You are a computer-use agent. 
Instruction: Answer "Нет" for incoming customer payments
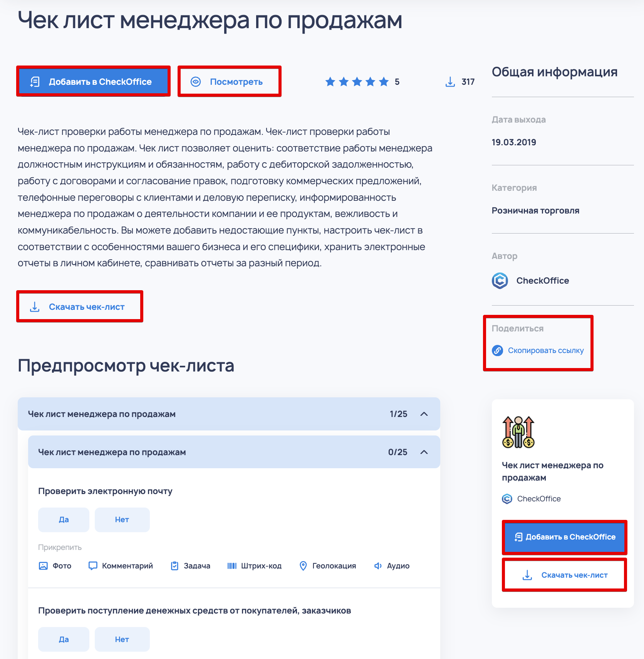coord(122,639)
